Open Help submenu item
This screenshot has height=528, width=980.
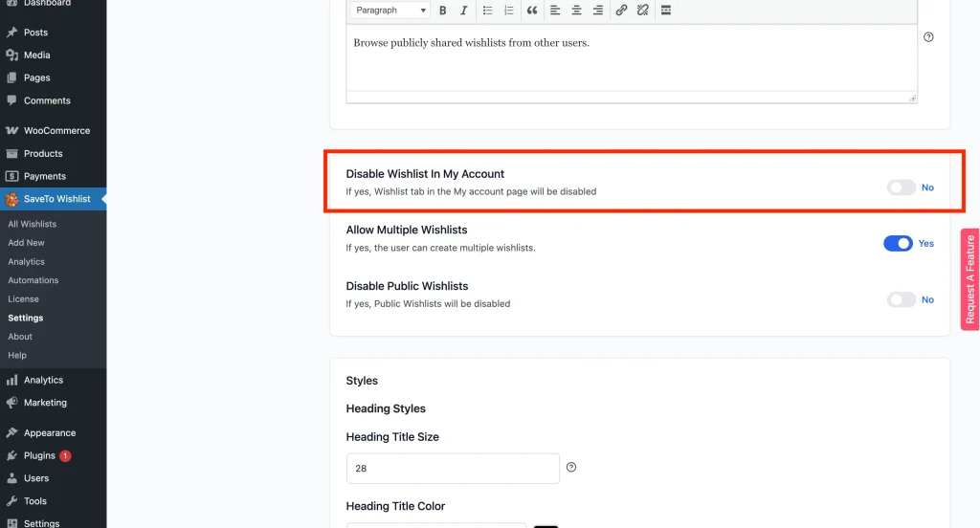pyautogui.click(x=17, y=355)
